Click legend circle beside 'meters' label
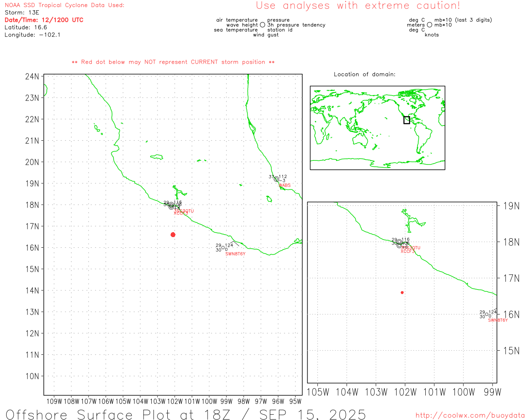Viewport: 525px width, 420px height. (429, 25)
